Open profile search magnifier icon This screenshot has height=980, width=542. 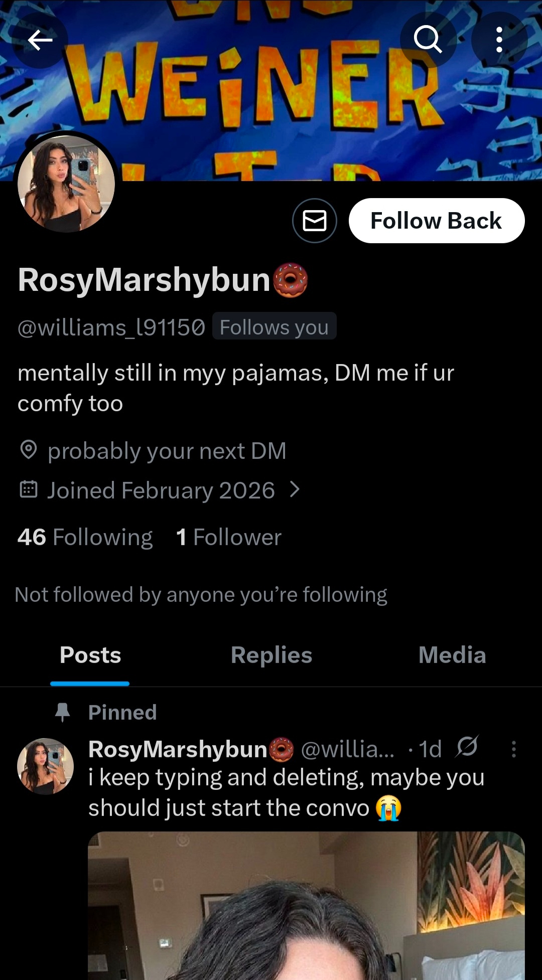click(428, 40)
